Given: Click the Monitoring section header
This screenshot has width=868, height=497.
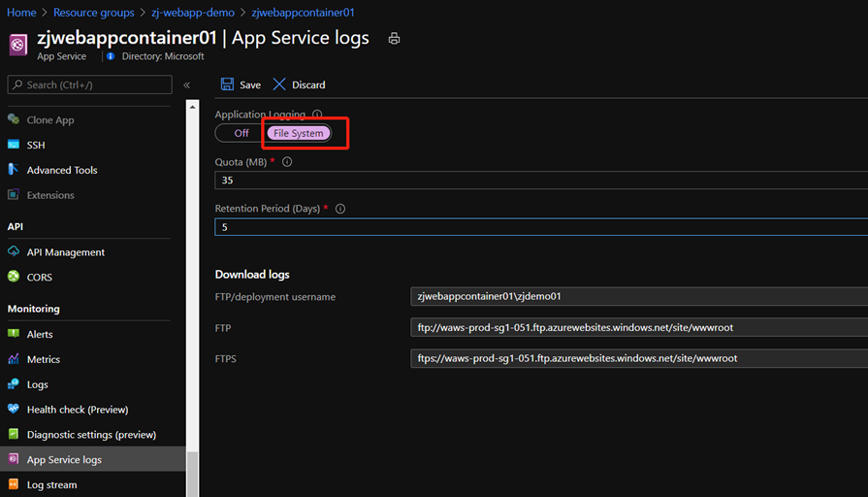Looking at the screenshot, I should [x=33, y=309].
